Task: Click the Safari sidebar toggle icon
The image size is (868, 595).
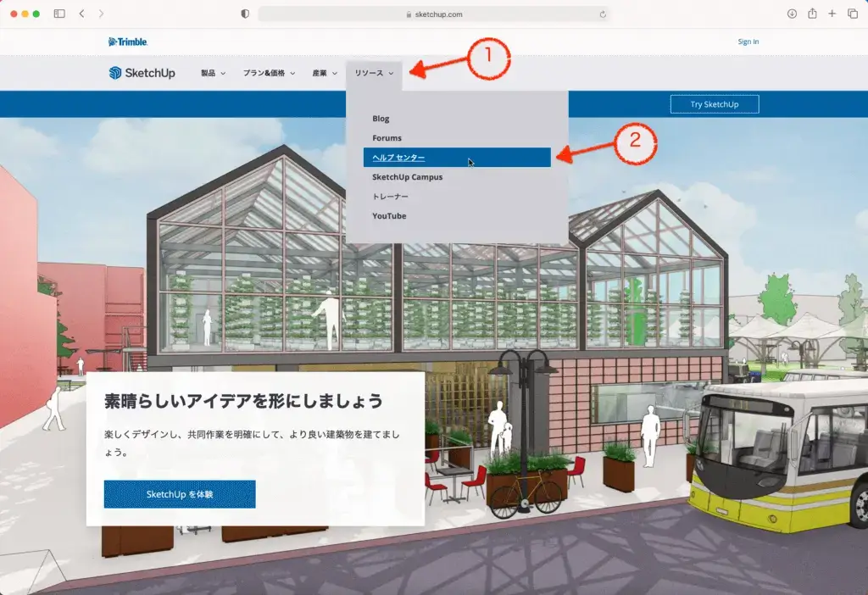Action: [x=59, y=14]
